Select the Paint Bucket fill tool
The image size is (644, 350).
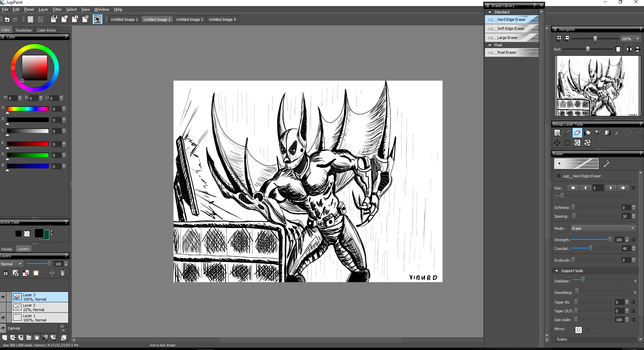click(588, 133)
